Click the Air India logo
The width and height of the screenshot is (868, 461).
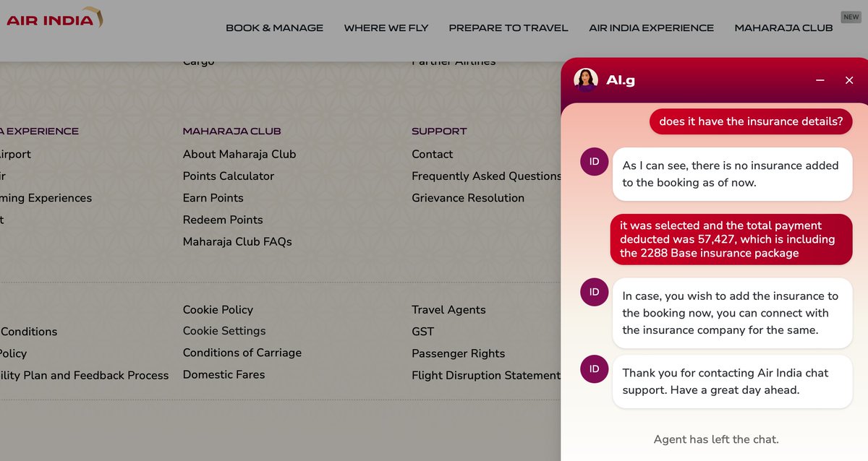pyautogui.click(x=54, y=17)
